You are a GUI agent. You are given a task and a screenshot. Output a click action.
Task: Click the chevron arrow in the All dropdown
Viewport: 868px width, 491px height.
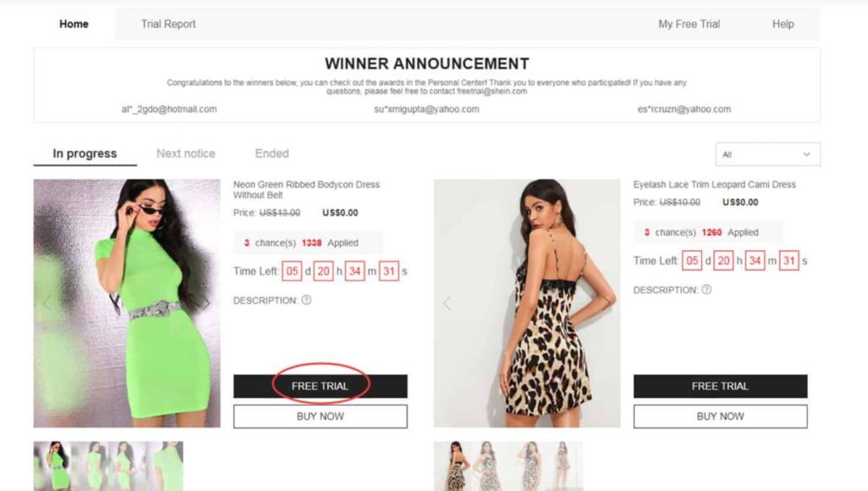[x=807, y=154]
